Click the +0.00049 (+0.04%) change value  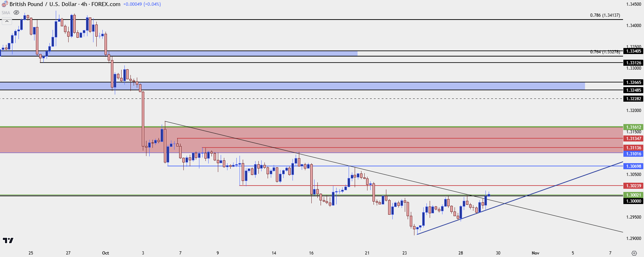tap(142, 4)
